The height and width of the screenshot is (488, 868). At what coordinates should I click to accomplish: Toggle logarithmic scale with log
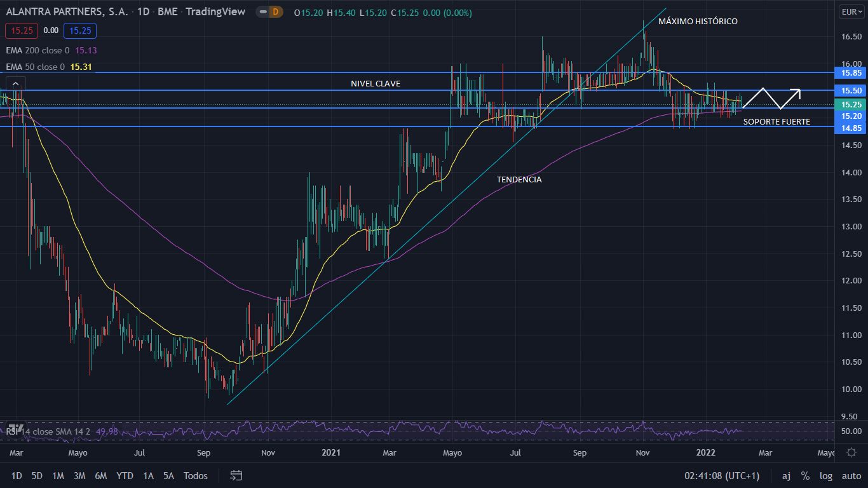click(x=826, y=475)
